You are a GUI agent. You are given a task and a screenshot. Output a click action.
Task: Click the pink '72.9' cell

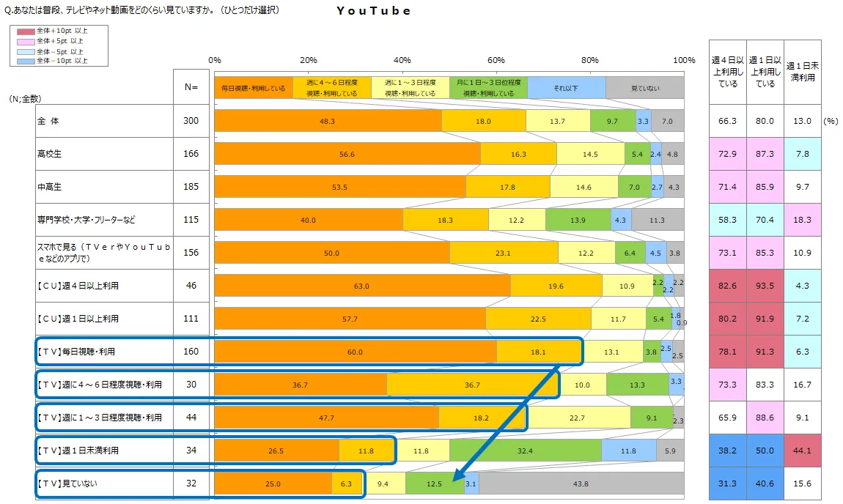click(727, 155)
